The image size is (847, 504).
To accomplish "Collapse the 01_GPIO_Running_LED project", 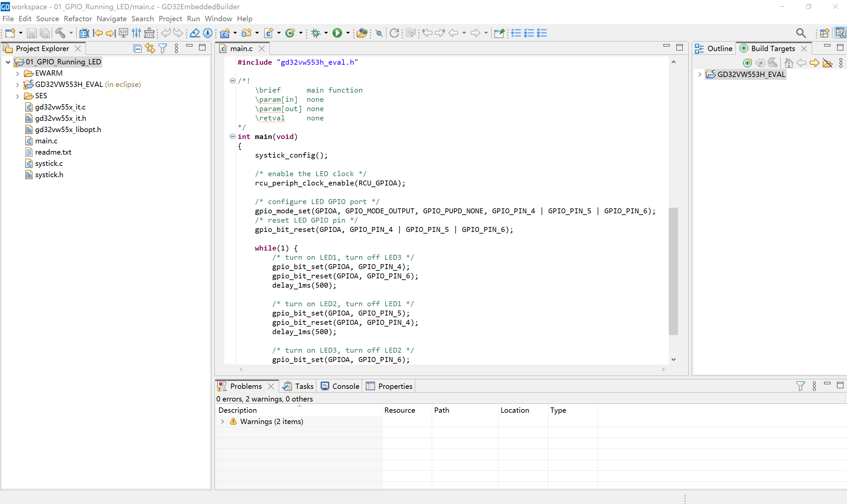I will click(8, 62).
